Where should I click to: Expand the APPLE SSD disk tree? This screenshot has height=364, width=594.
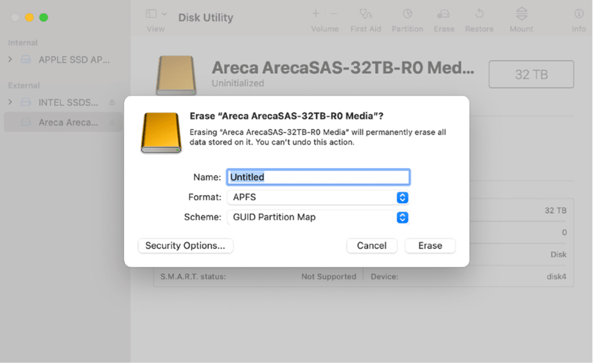(11, 60)
